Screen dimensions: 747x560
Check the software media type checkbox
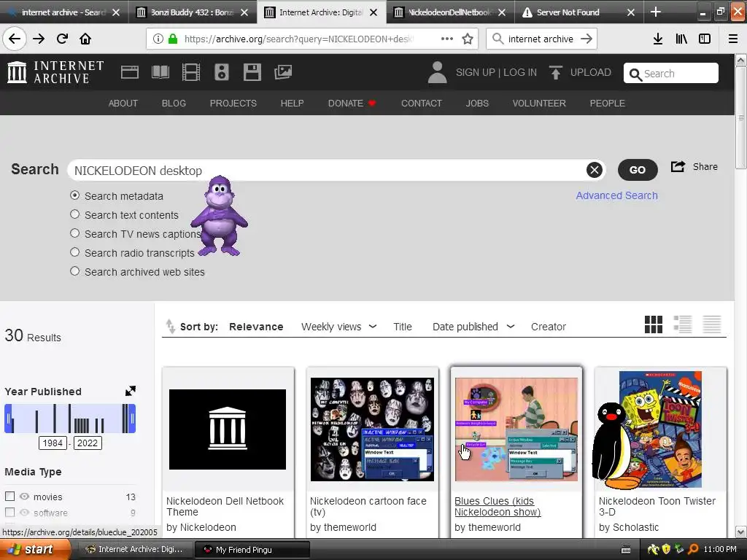(9, 513)
